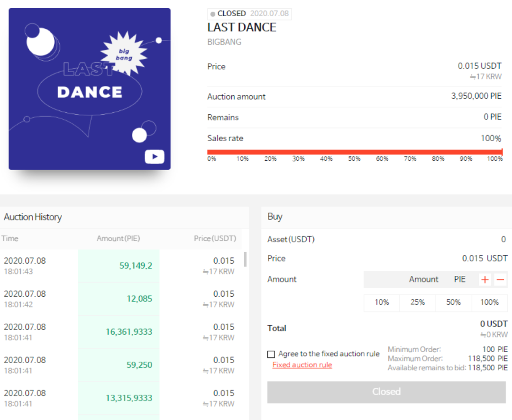Click the 100% sales rate value

point(491,138)
